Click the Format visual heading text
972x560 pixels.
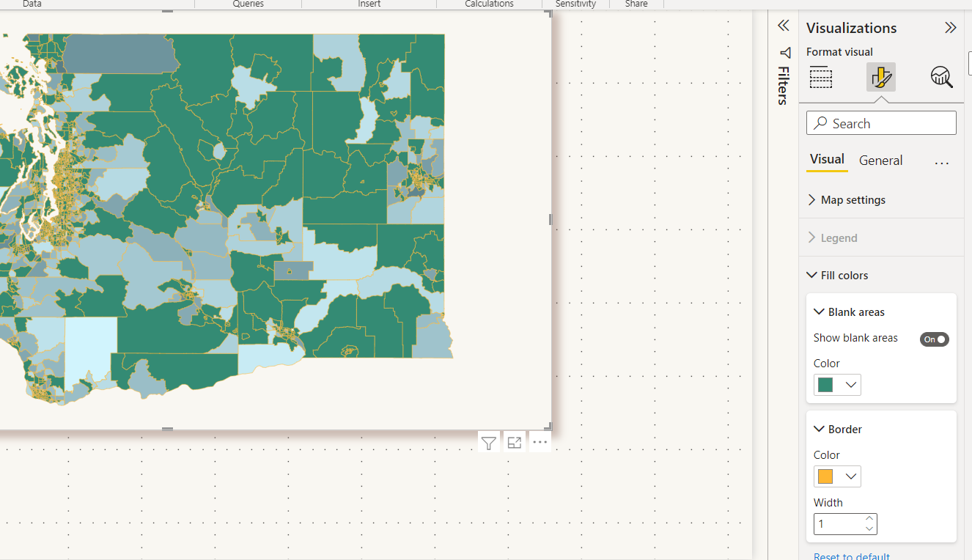click(839, 52)
